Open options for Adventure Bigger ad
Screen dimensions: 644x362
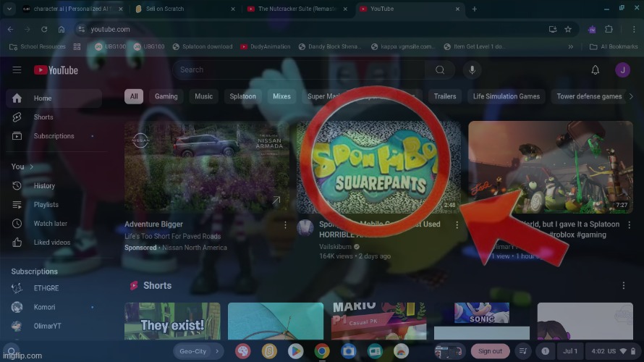coord(285,224)
